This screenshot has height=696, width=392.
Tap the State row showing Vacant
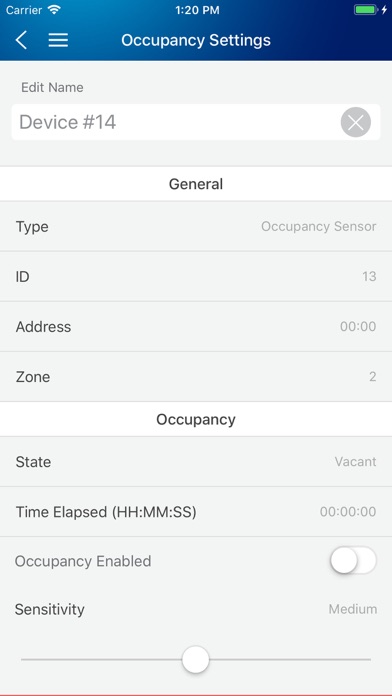[x=196, y=462]
